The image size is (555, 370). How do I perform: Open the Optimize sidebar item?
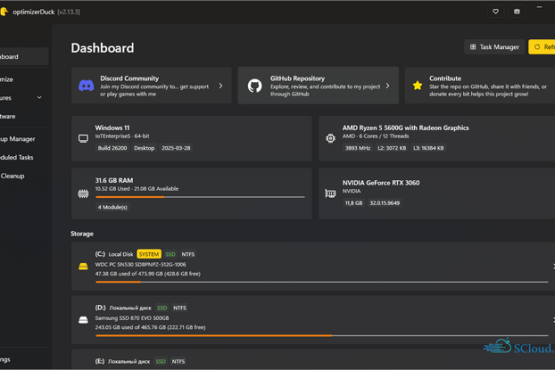click(x=23, y=79)
